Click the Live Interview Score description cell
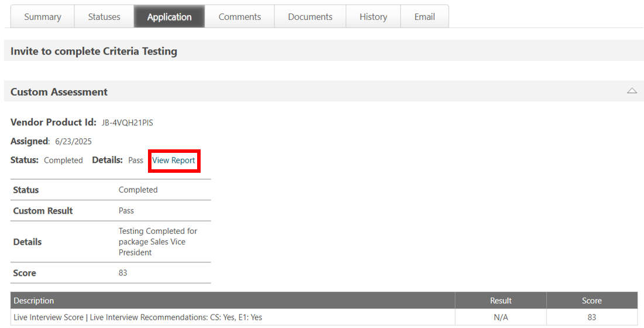The height and width of the screenshot is (328, 644). [x=232, y=317]
